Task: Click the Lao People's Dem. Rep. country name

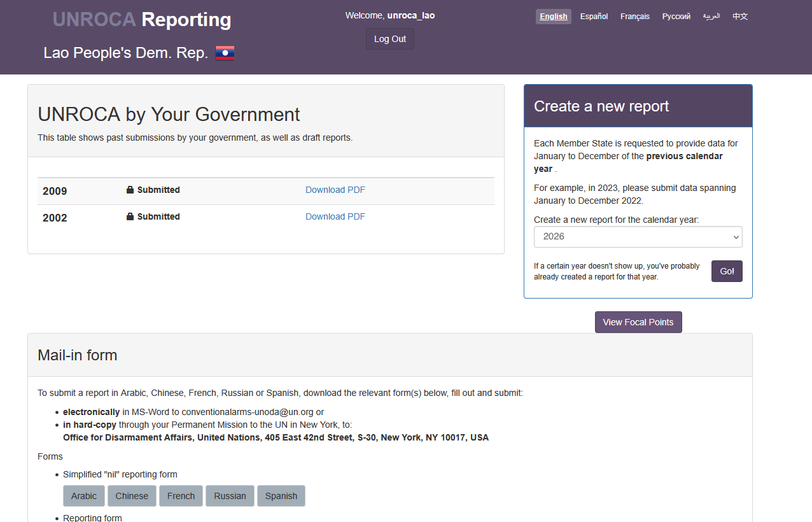Action: 126,53
